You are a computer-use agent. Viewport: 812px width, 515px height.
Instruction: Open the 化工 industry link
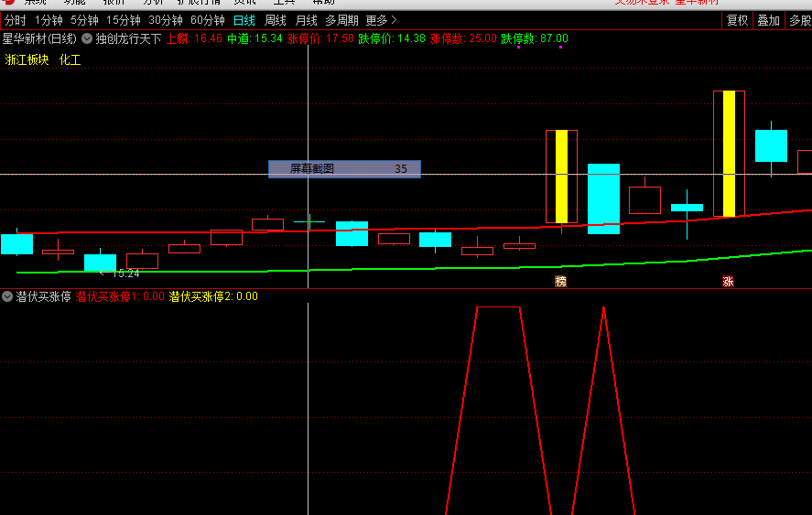(70, 60)
